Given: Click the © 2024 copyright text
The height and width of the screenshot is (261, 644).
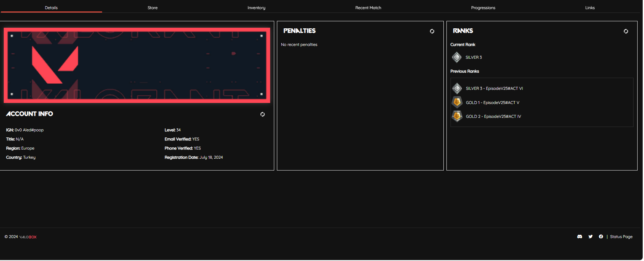Looking at the screenshot, I should (x=11, y=237).
